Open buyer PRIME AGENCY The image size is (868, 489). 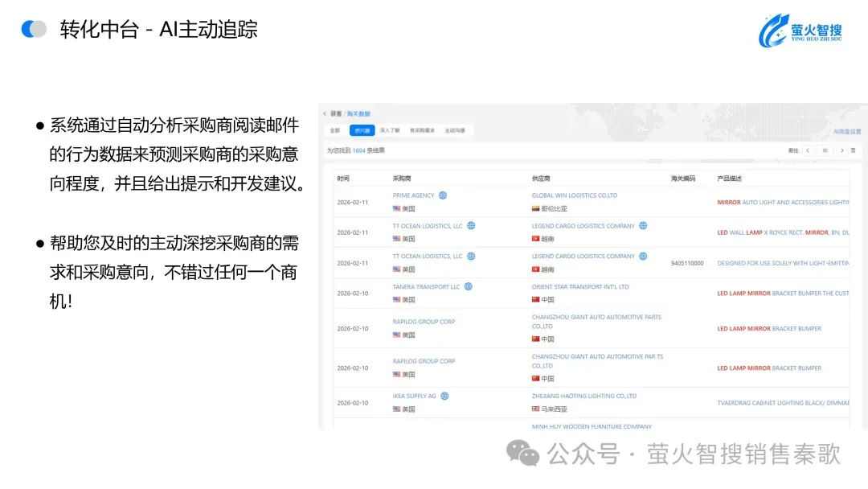click(x=414, y=195)
